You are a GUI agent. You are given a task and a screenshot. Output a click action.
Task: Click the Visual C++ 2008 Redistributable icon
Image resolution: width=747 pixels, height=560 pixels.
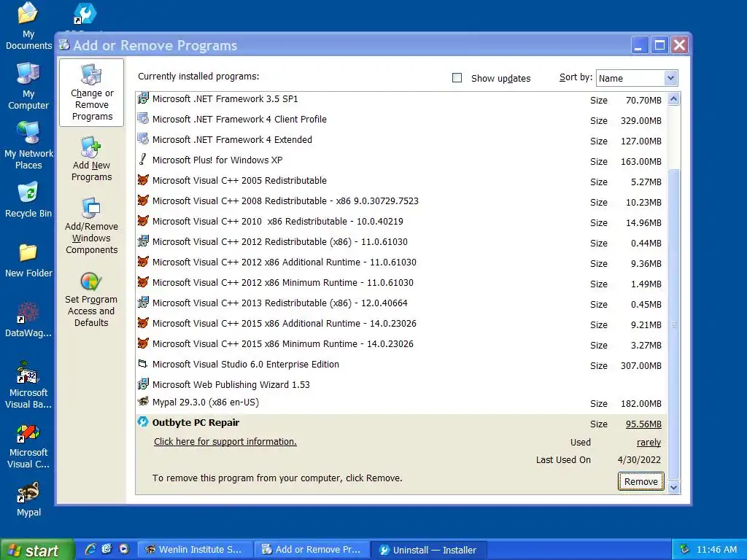tap(143, 201)
